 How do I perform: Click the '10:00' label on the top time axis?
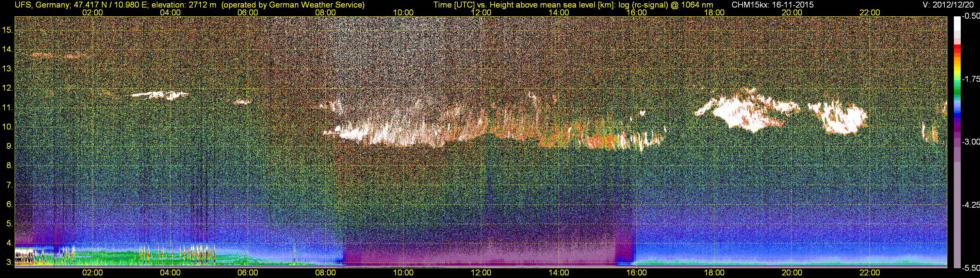[x=403, y=12]
